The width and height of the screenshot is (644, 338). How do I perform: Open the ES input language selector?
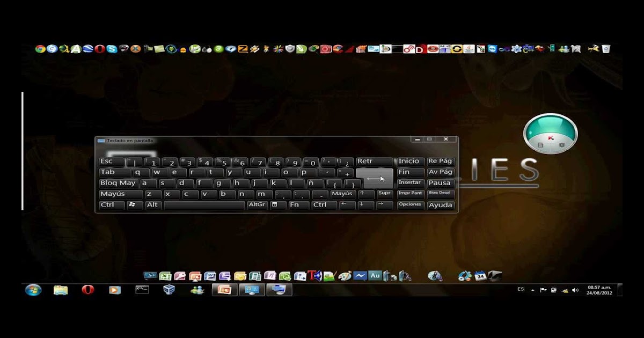point(521,289)
